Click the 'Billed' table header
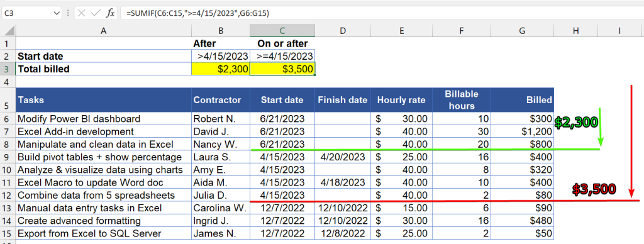 [x=522, y=100]
